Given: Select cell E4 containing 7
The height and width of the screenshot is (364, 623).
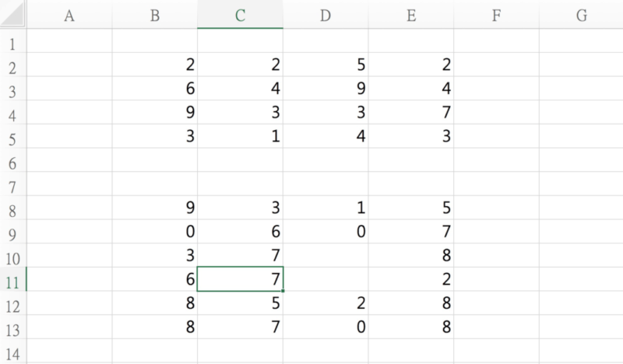Looking at the screenshot, I should (x=410, y=113).
